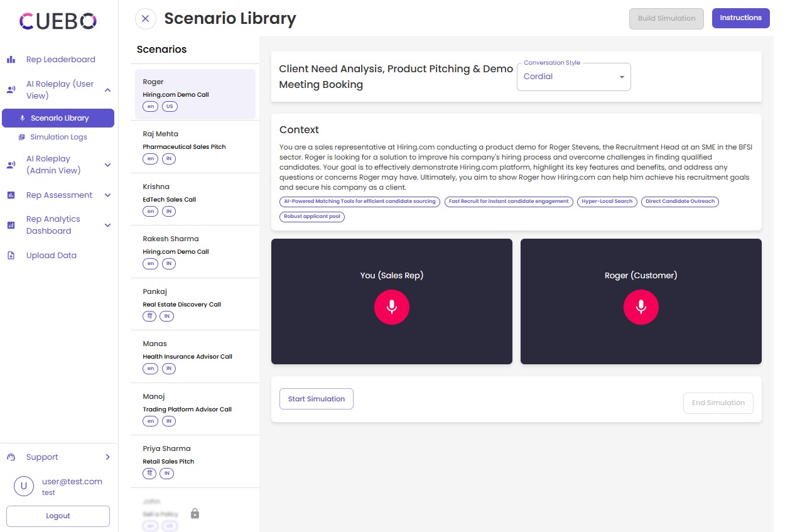Click the Fast Recruit tag
The height and width of the screenshot is (532, 790).
click(509, 202)
